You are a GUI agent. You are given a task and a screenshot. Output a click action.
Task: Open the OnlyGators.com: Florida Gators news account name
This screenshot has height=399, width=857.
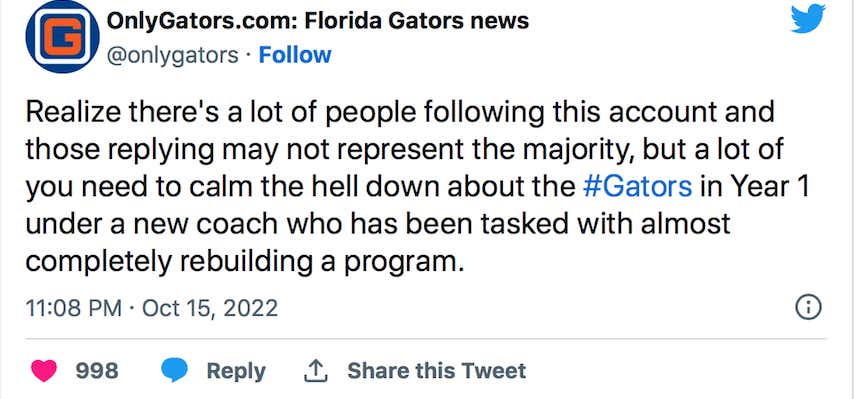coord(318,21)
